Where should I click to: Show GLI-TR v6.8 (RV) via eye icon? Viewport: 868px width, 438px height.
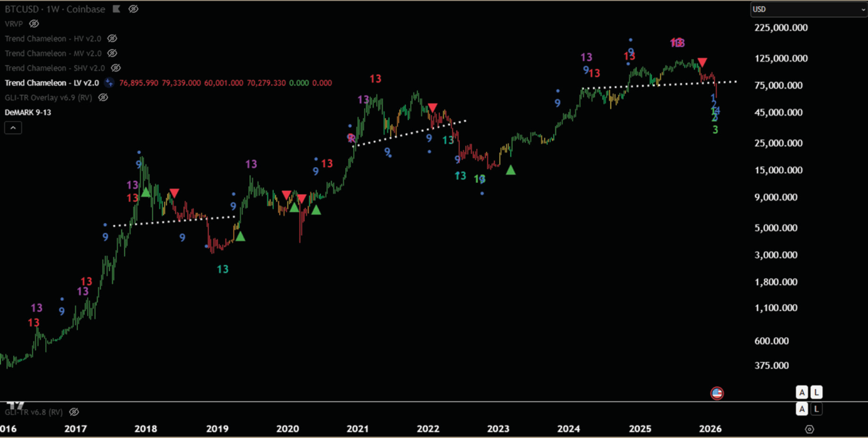click(74, 412)
